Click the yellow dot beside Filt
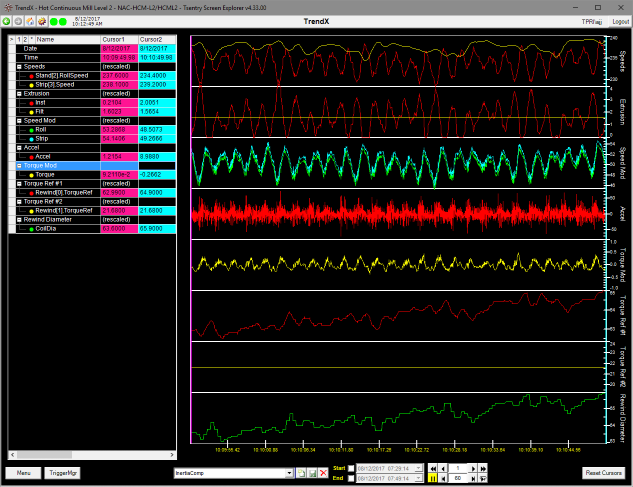The image size is (633, 487). tap(31, 112)
